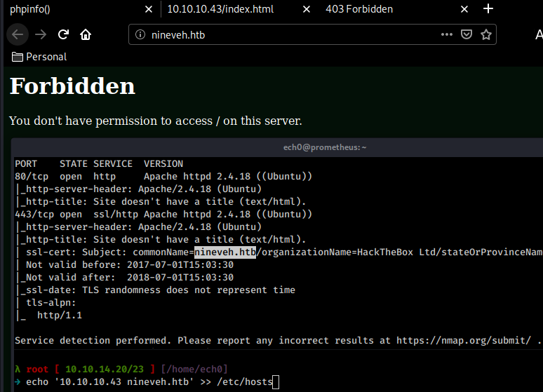The width and height of the screenshot is (543, 392).
Task: Close the 10.10.10.43/index.html tab
Action: (x=306, y=9)
